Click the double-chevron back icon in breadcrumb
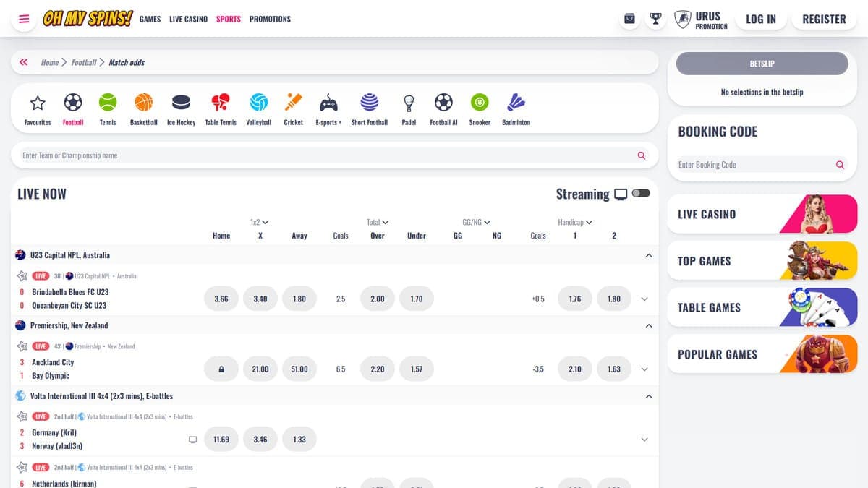 pyautogui.click(x=24, y=62)
